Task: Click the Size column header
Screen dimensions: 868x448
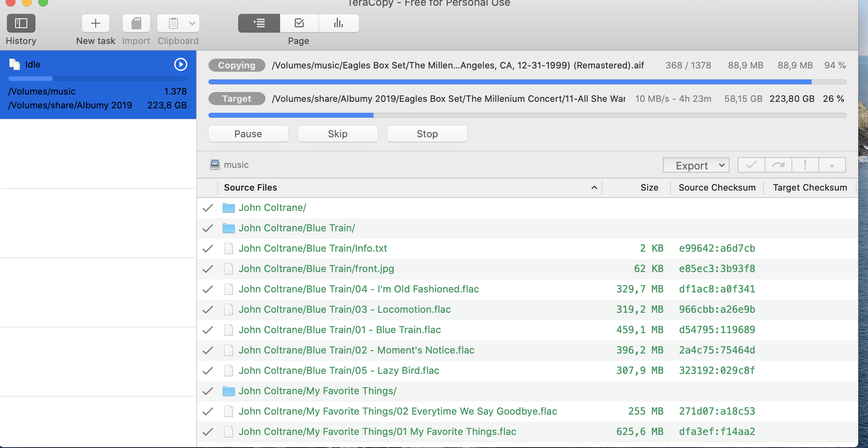Action: (649, 187)
